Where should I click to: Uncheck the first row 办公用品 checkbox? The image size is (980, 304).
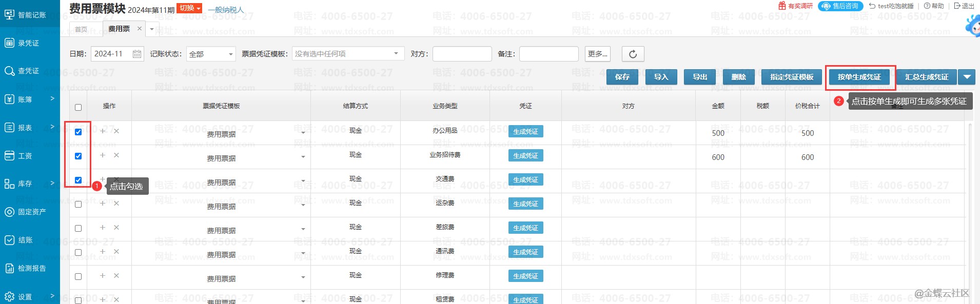(x=79, y=132)
